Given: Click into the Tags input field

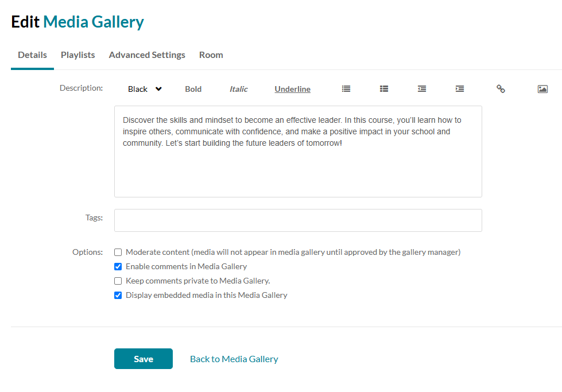Looking at the screenshot, I should (x=298, y=220).
